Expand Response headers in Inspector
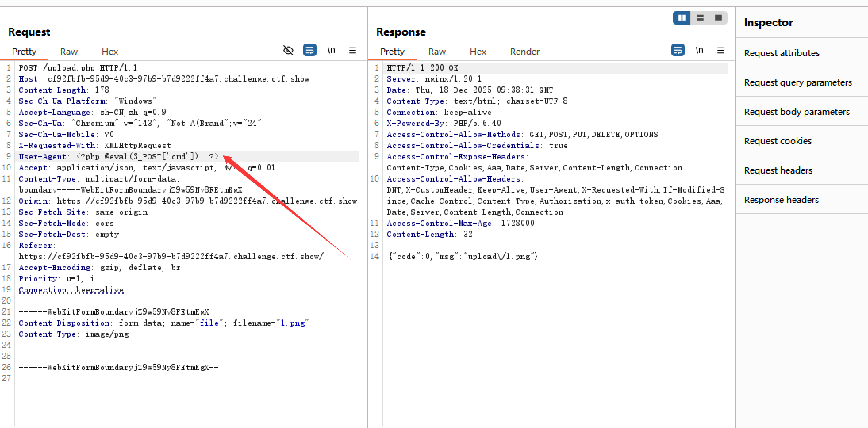 tap(781, 200)
